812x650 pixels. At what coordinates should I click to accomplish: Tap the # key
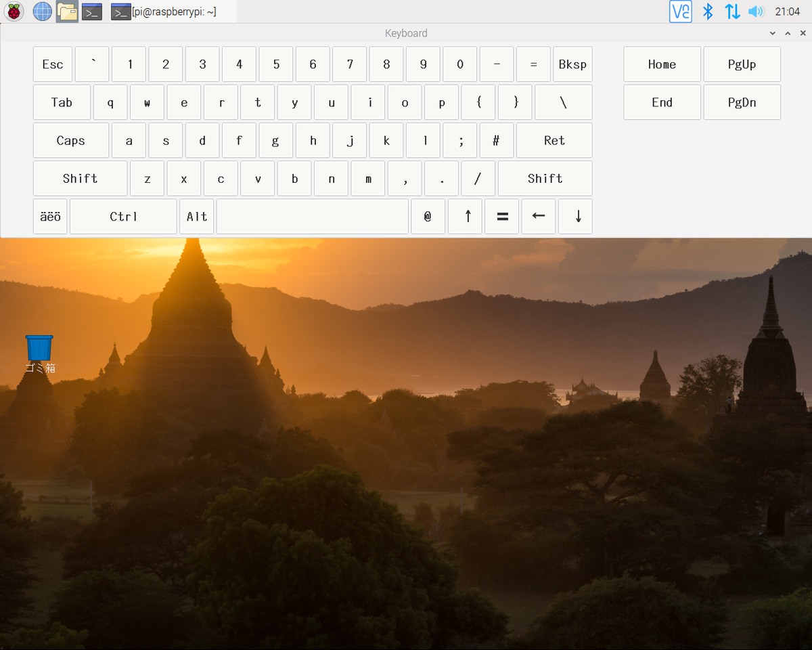[x=496, y=140]
